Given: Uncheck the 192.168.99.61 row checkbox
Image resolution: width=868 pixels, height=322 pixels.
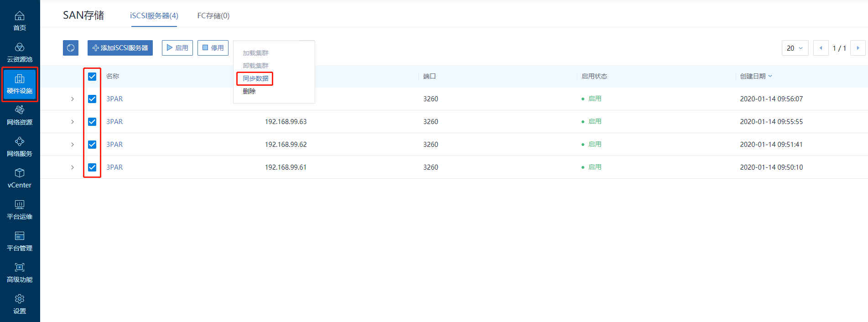Looking at the screenshot, I should [x=92, y=167].
